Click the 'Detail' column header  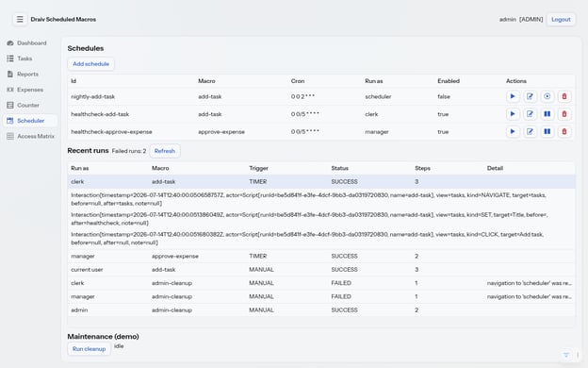pos(495,168)
